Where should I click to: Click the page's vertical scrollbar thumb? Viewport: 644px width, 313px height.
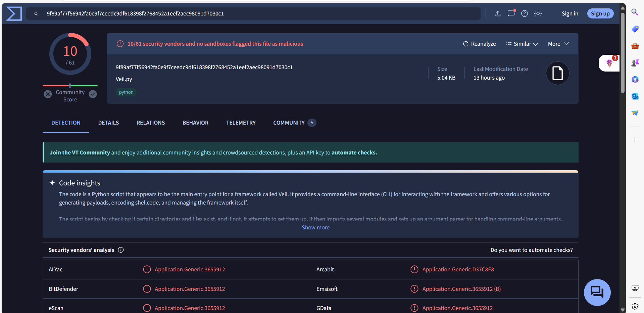pos(623,53)
